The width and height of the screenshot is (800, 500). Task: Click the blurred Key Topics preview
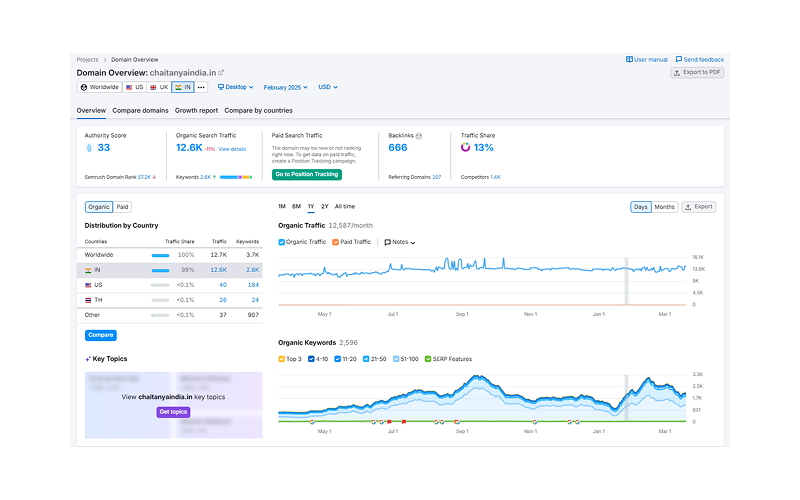tap(173, 405)
